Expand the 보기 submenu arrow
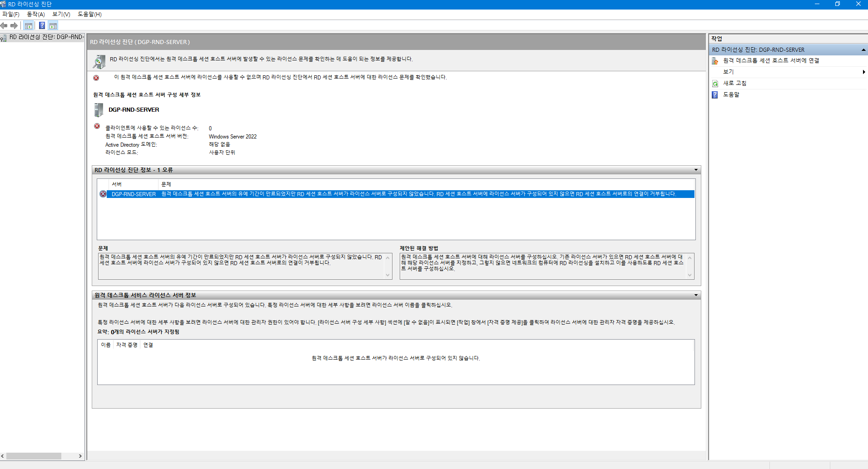This screenshot has height=469, width=868. coord(863,72)
